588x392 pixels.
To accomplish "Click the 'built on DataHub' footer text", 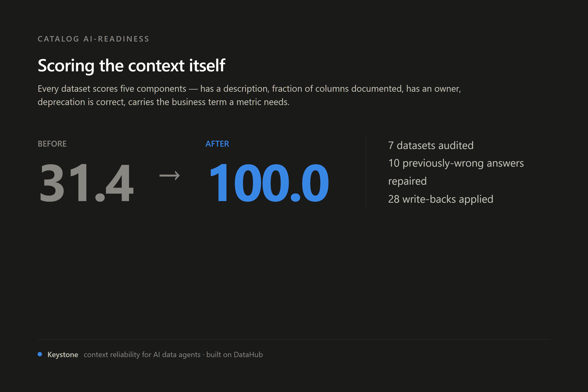I will point(234,355).
